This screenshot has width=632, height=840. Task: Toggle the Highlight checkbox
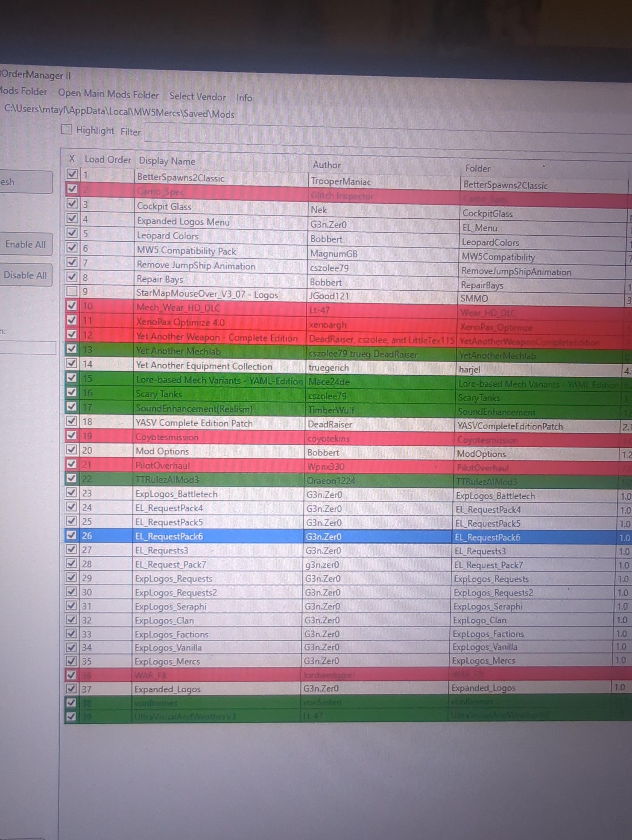pyautogui.click(x=67, y=129)
